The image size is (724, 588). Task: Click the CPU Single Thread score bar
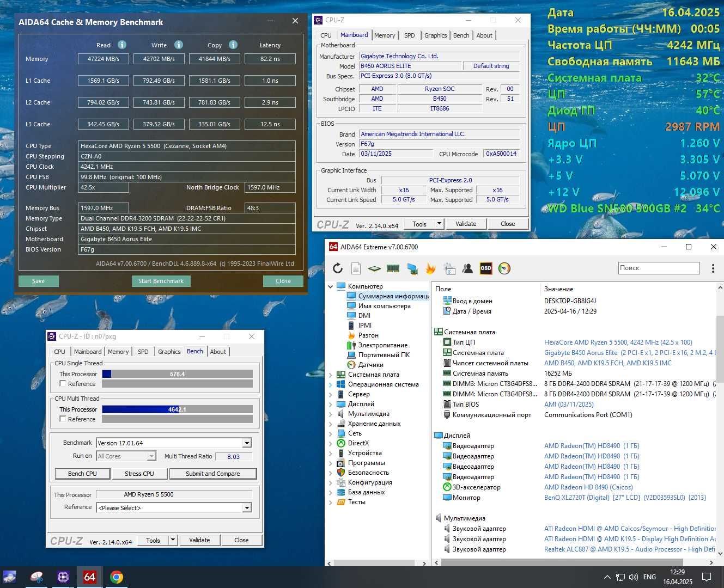[177, 374]
